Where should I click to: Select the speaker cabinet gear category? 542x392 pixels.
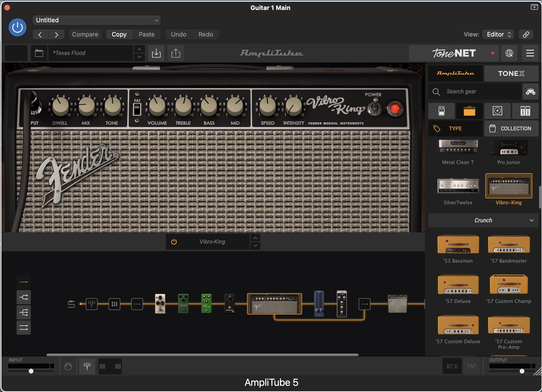tap(497, 111)
